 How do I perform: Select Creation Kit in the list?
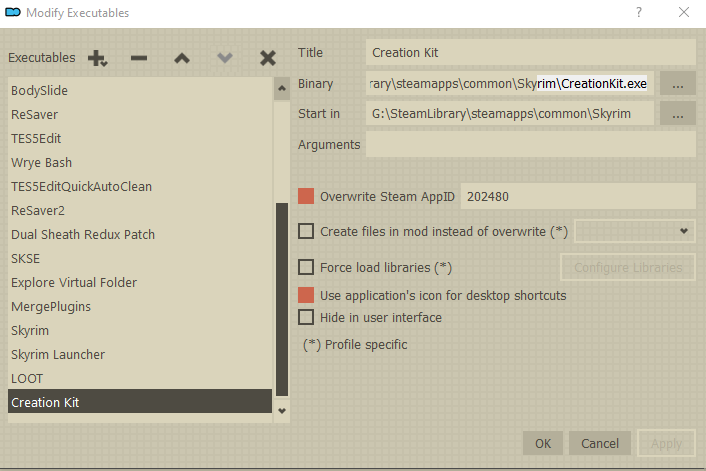click(140, 402)
